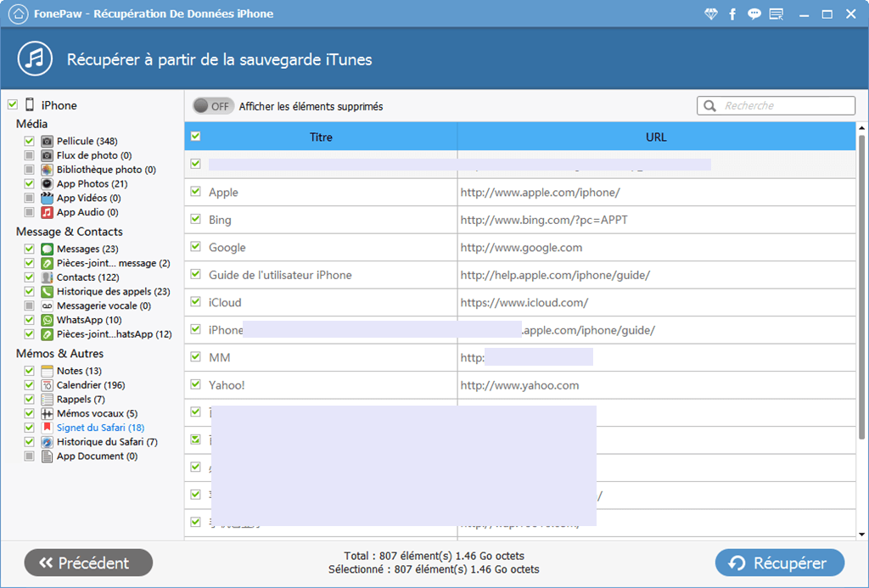Select the Messagerie vocale icon
This screenshot has width=869, height=588.
(48, 306)
